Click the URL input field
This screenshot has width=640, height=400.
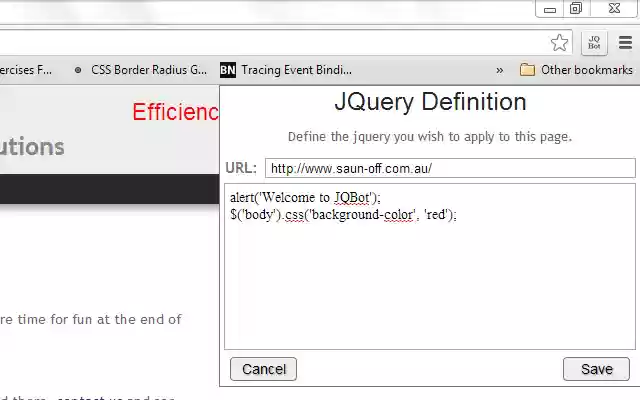[x=450, y=168]
